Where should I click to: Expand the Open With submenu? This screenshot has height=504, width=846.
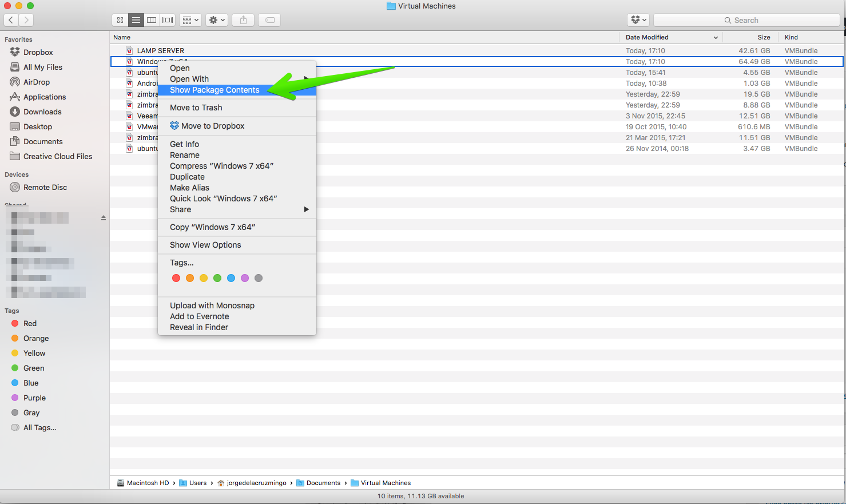pos(237,79)
